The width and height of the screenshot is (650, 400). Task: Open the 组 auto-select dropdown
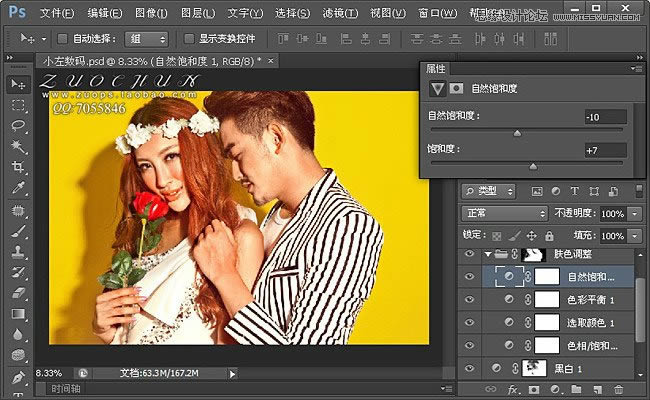pyautogui.click(x=147, y=39)
